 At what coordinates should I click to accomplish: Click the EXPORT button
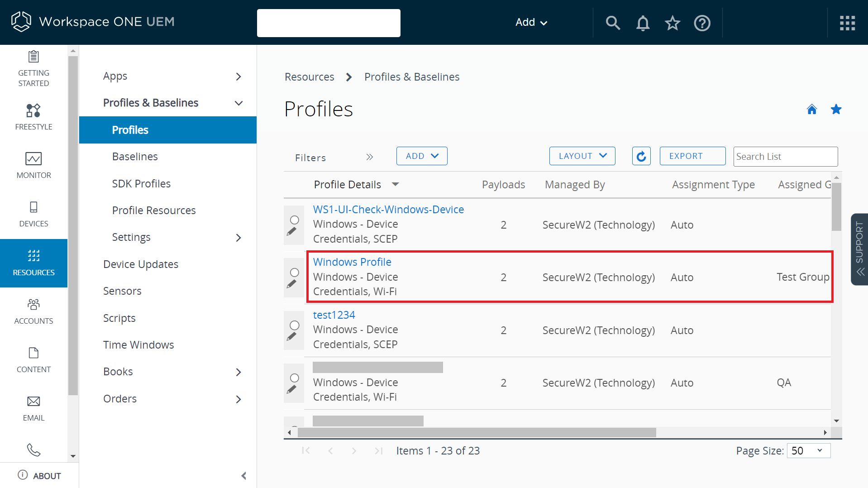pos(692,156)
